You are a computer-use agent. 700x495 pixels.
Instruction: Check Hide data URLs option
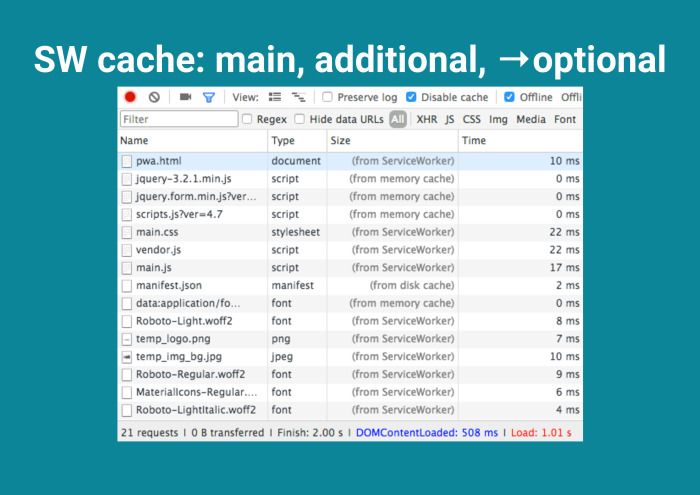click(300, 119)
